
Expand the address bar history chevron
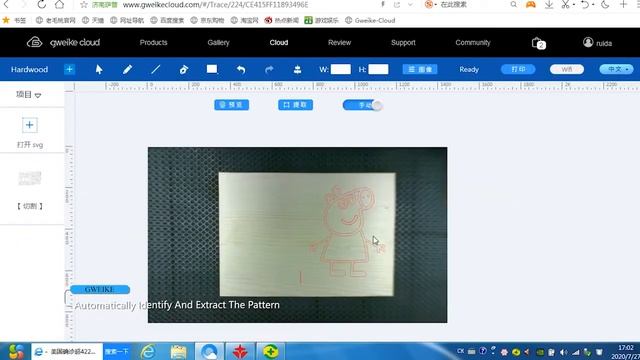click(410, 4)
